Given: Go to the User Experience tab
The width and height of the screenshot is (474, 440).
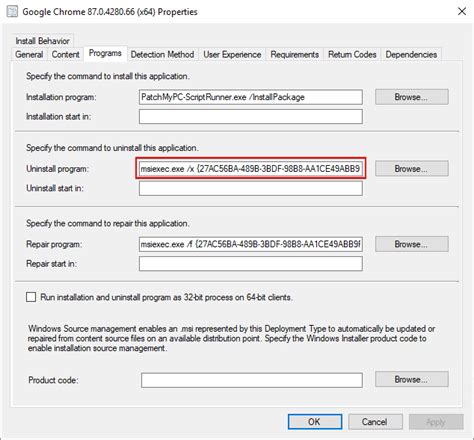Looking at the screenshot, I should point(232,55).
